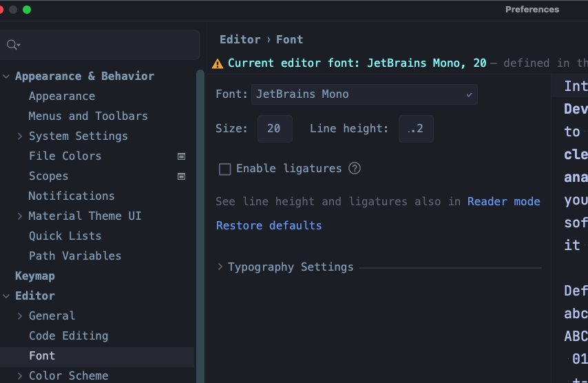This screenshot has width=588, height=383.
Task: Focus the settings search field
Action: (100, 45)
